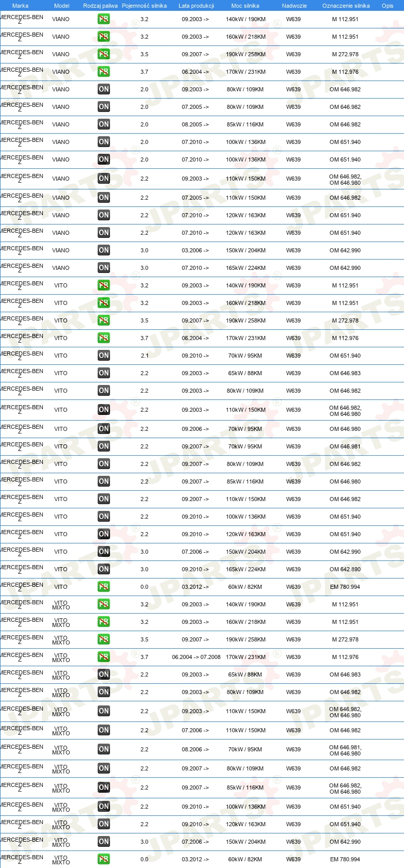Select the Vito Mixto 'OM 646.981, OM 646.980' cell
The height and width of the screenshot is (868, 404).
pyautogui.click(x=345, y=750)
